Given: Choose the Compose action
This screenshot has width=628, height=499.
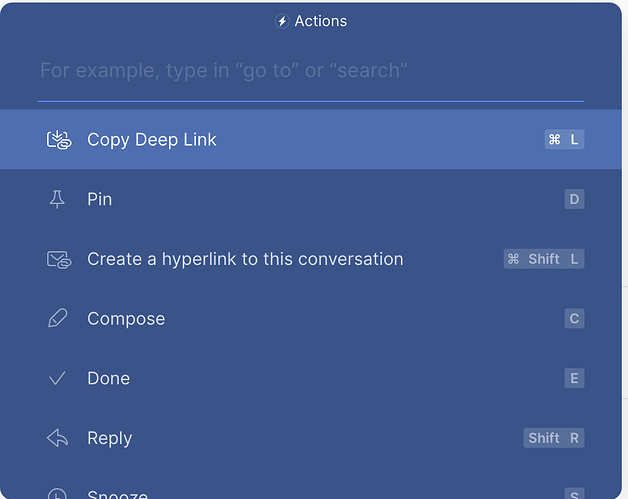Looking at the screenshot, I should tap(126, 319).
